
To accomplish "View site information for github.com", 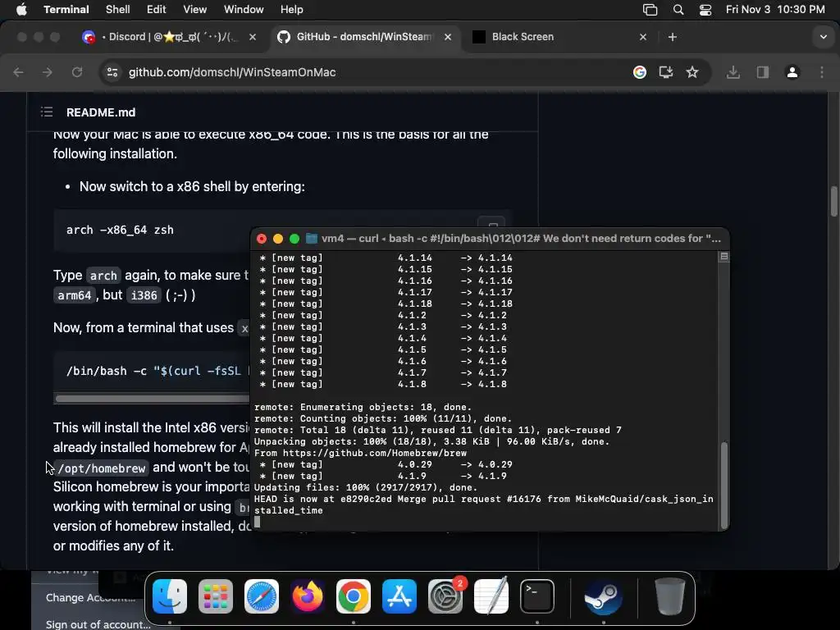I will 112,72.
